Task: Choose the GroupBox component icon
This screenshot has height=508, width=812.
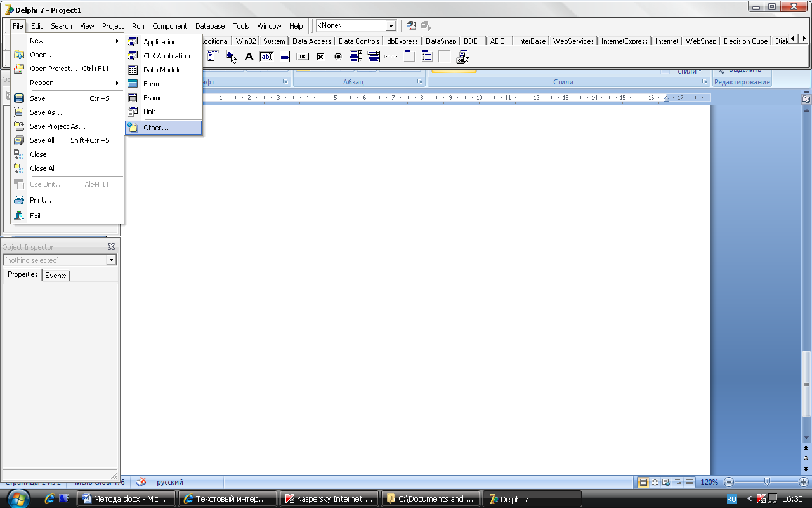Action: pos(409,57)
